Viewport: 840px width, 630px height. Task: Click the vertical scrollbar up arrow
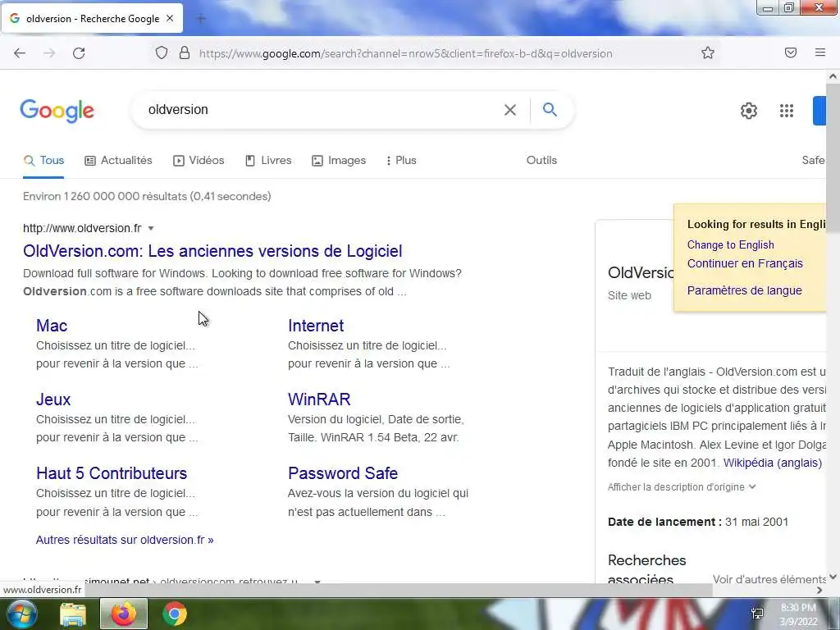(x=833, y=76)
